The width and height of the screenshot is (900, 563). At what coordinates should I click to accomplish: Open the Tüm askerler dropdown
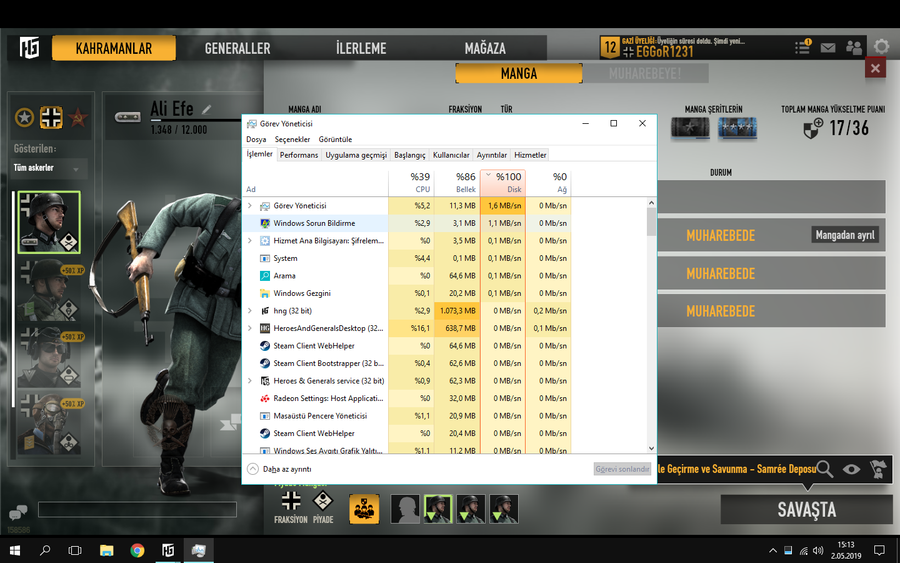(49, 168)
